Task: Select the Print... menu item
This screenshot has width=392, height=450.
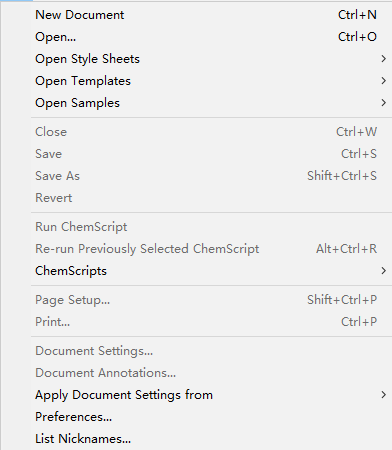Action: [211, 322]
